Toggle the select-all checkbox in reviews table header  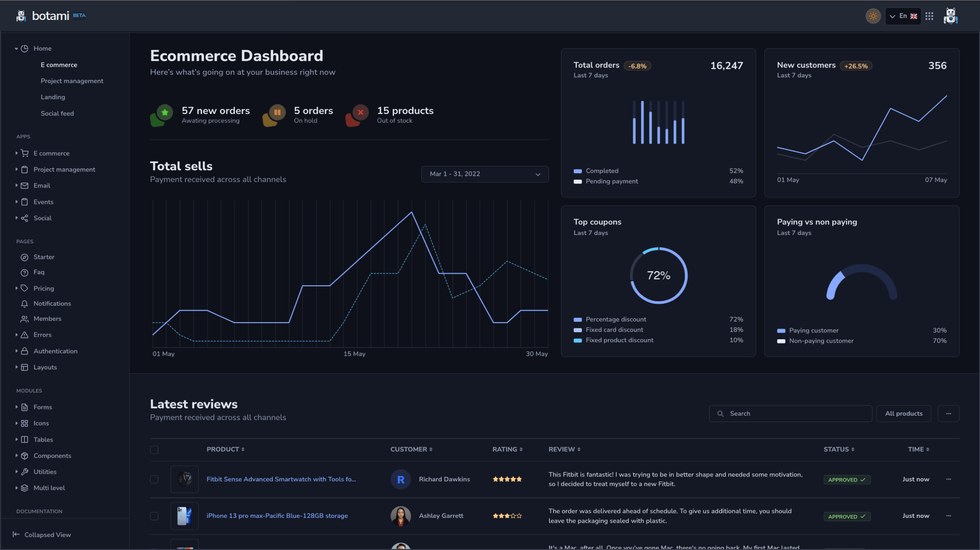tap(154, 450)
